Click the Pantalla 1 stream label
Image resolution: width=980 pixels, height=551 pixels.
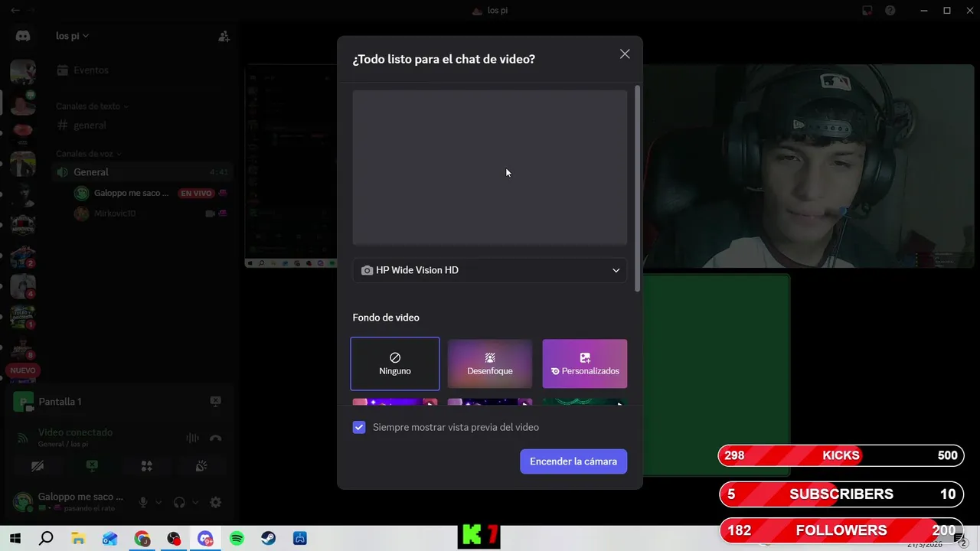pyautogui.click(x=60, y=402)
